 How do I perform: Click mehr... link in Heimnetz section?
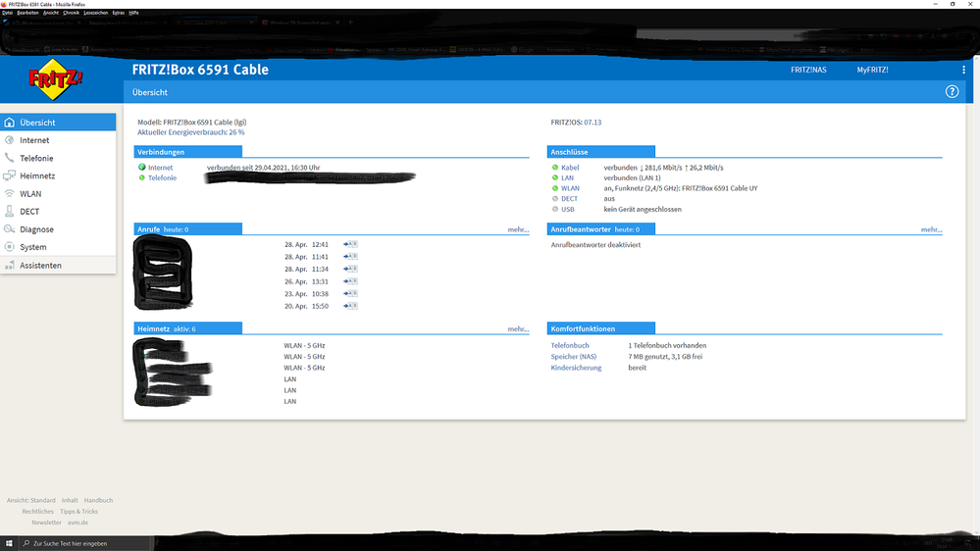pos(518,329)
